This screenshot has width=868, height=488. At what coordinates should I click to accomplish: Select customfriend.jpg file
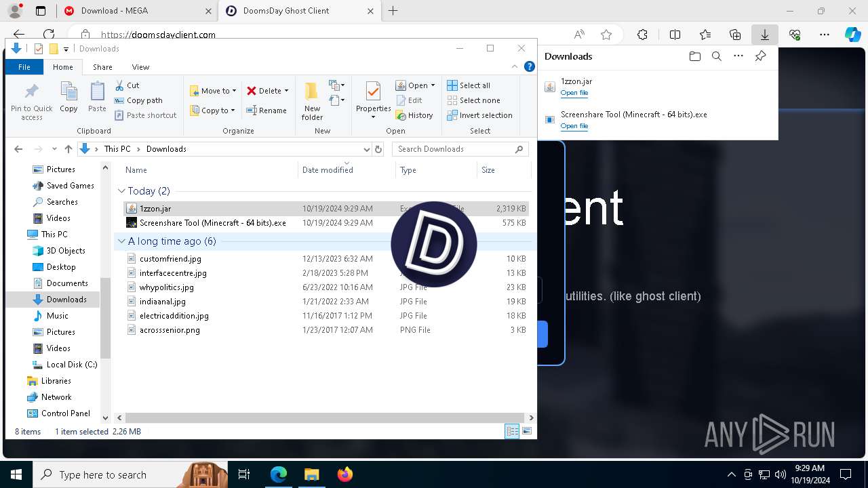[326, 259]
